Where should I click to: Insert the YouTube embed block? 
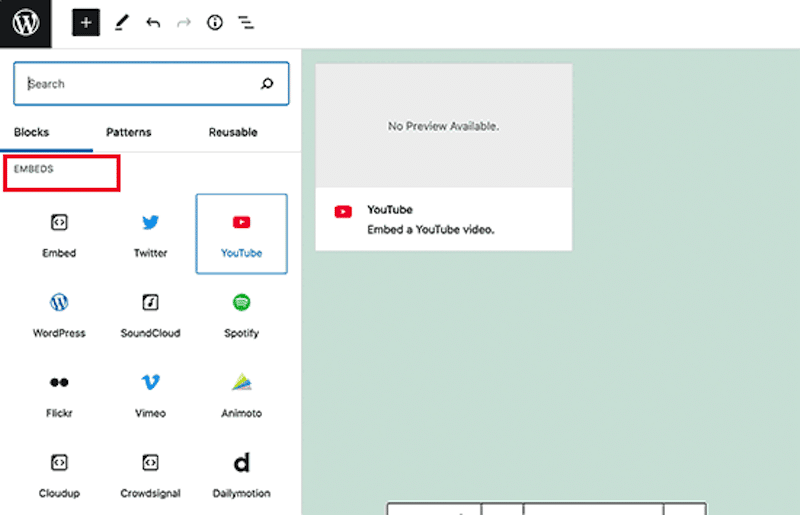[x=241, y=234]
